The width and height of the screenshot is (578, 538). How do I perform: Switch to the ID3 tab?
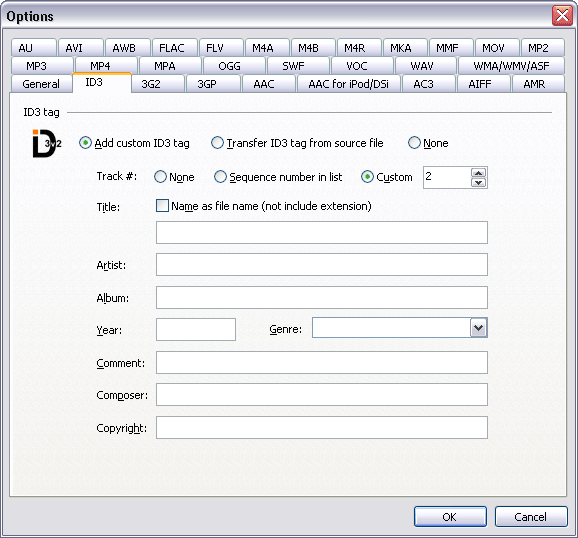[x=102, y=83]
